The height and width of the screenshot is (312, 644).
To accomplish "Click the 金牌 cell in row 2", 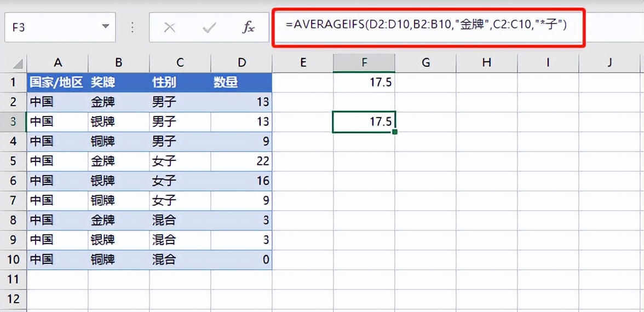I will tap(119, 102).
